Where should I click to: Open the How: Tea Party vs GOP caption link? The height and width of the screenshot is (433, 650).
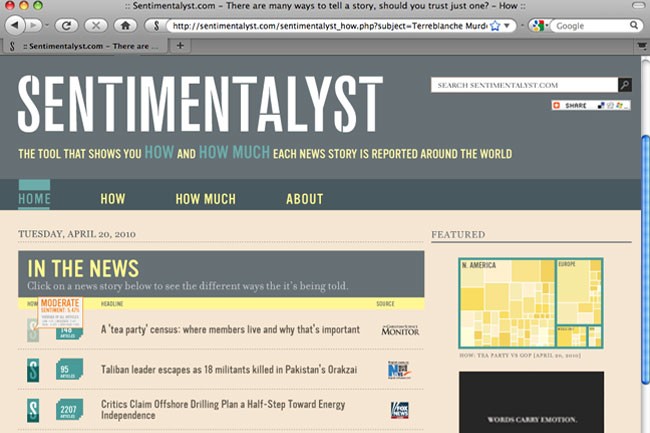520,356
